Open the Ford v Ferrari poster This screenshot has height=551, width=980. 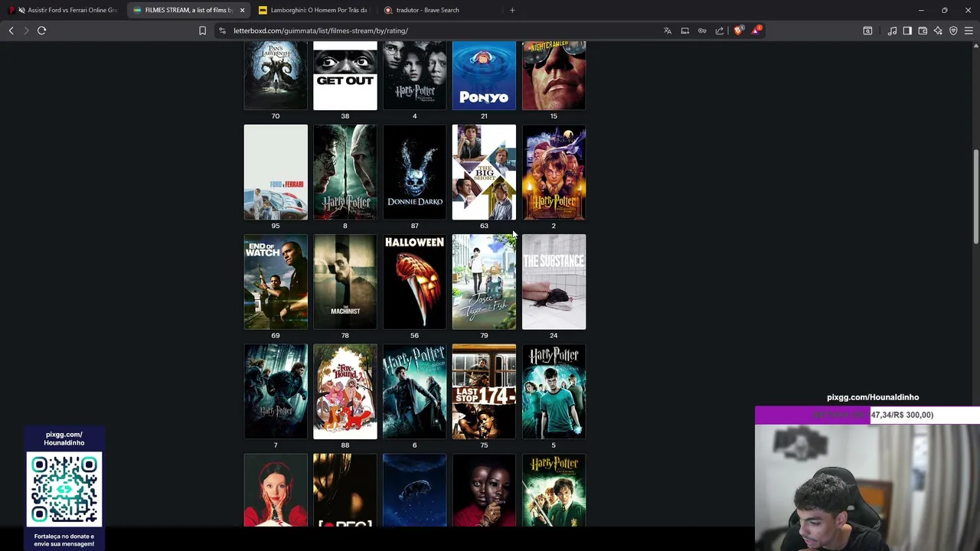click(x=276, y=172)
